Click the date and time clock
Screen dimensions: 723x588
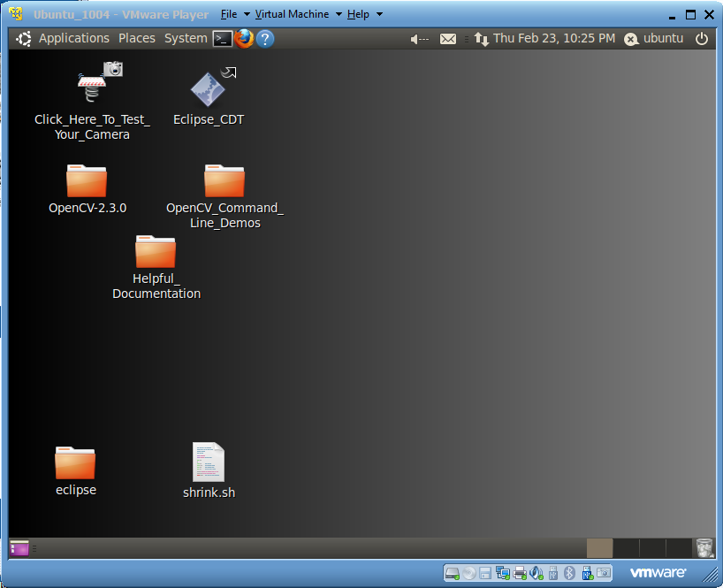554,38
